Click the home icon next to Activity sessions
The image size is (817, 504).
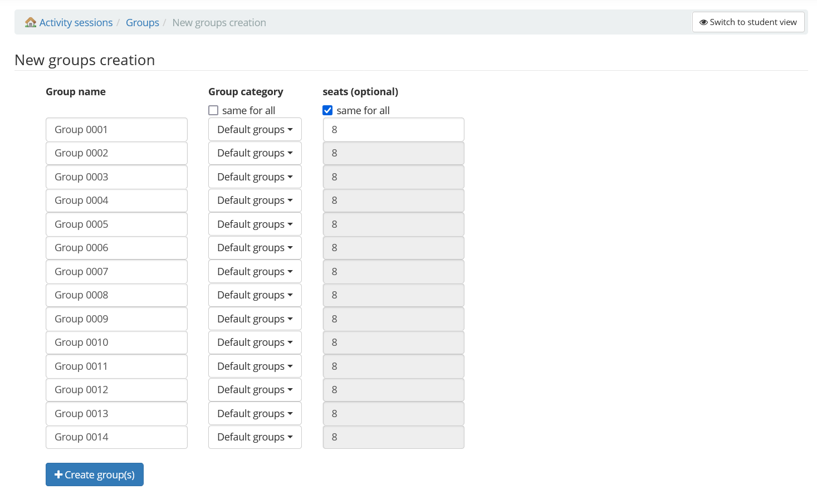tap(30, 22)
